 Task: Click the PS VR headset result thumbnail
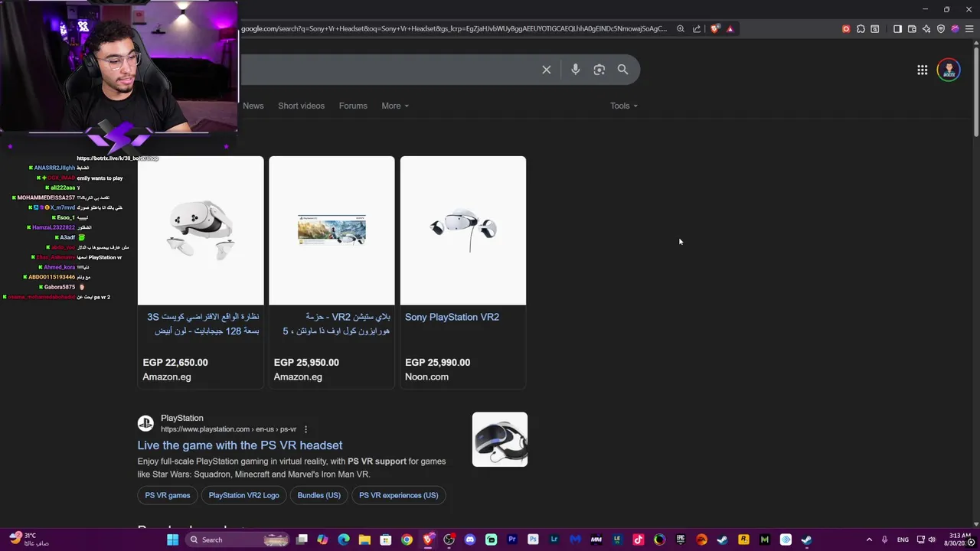pos(500,439)
